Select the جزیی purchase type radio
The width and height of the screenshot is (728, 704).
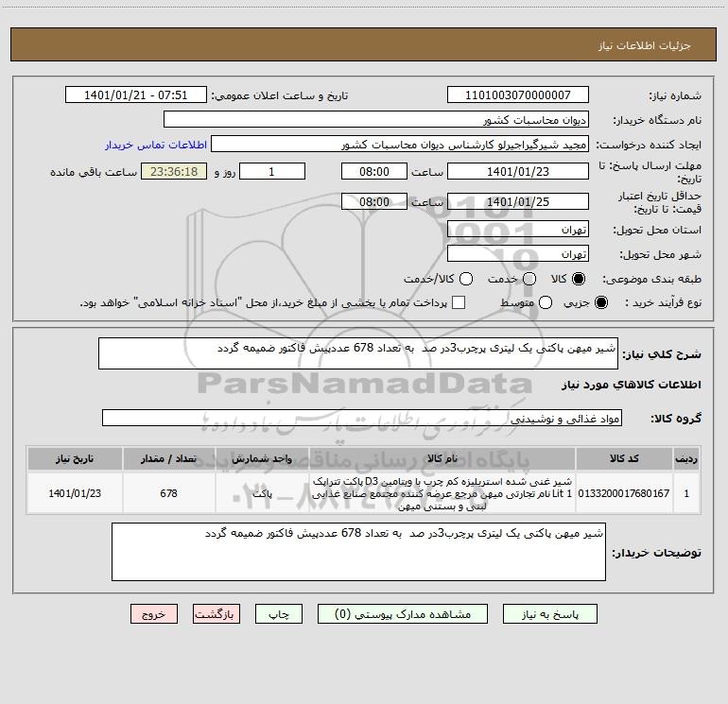[x=601, y=302]
